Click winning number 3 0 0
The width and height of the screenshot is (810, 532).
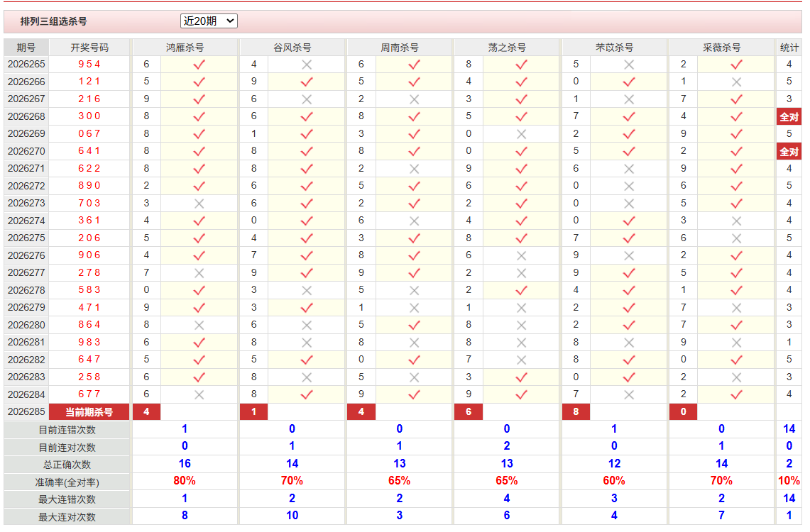coord(89,116)
